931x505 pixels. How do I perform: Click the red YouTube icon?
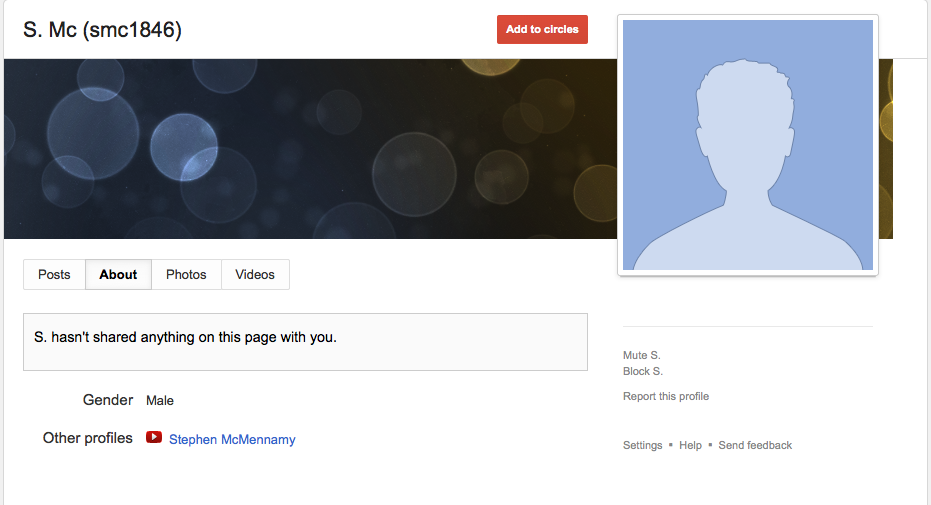[154, 438]
